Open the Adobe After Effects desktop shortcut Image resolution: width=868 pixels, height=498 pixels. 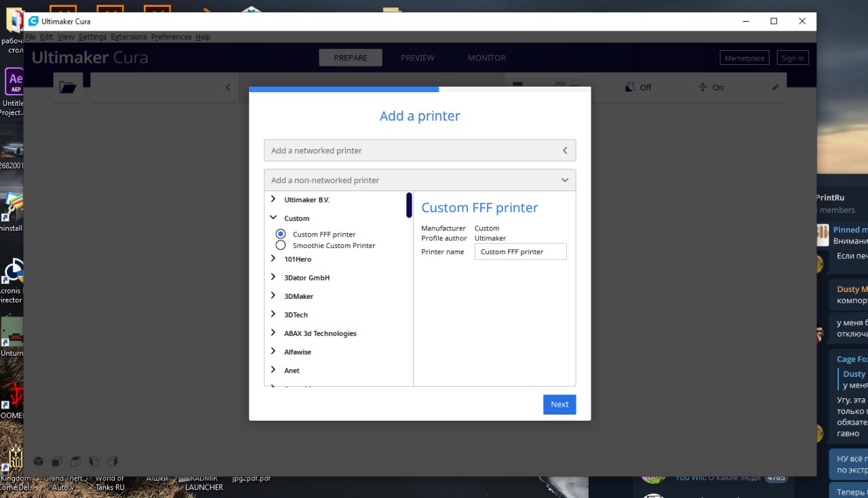(x=14, y=91)
